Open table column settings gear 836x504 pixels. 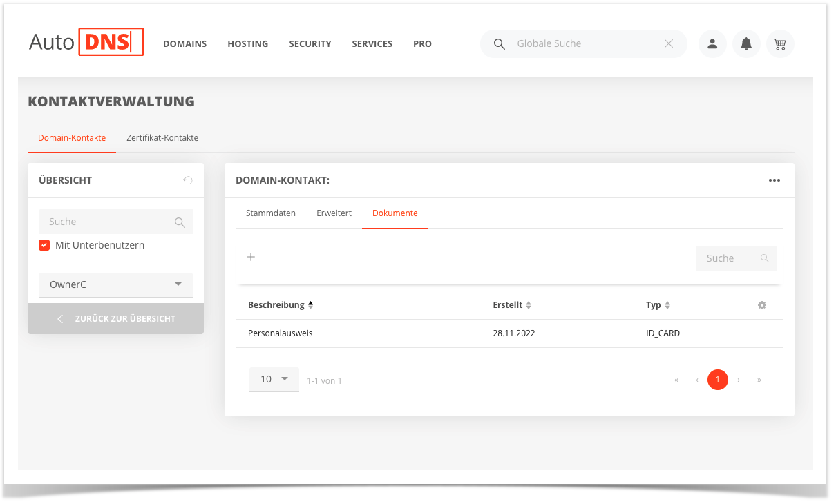[762, 305]
